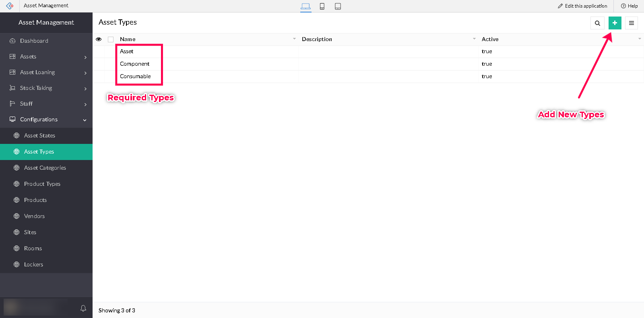The height and width of the screenshot is (318, 644).
Task: Toggle the eye visibility icon in header
Action: pos(99,39)
